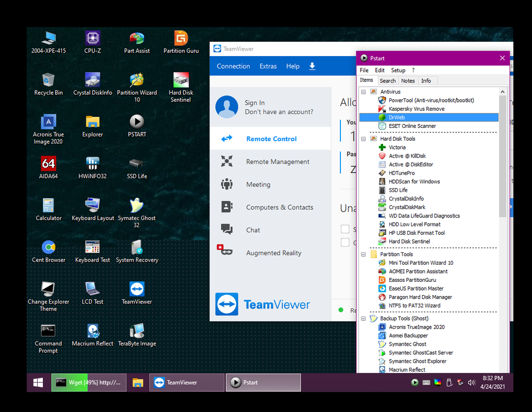Screen dimensions: 532x412
Task: Open the SSD Life desktop icon
Action: pyautogui.click(x=136, y=168)
